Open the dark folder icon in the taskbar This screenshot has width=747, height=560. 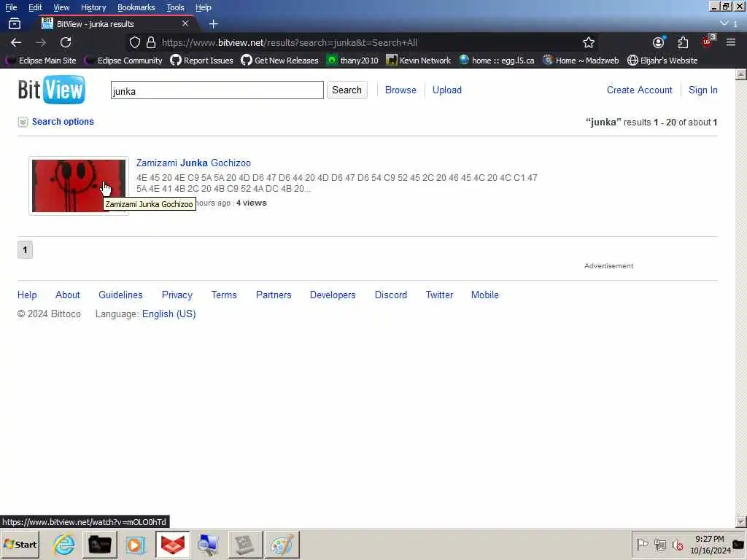[99, 544]
